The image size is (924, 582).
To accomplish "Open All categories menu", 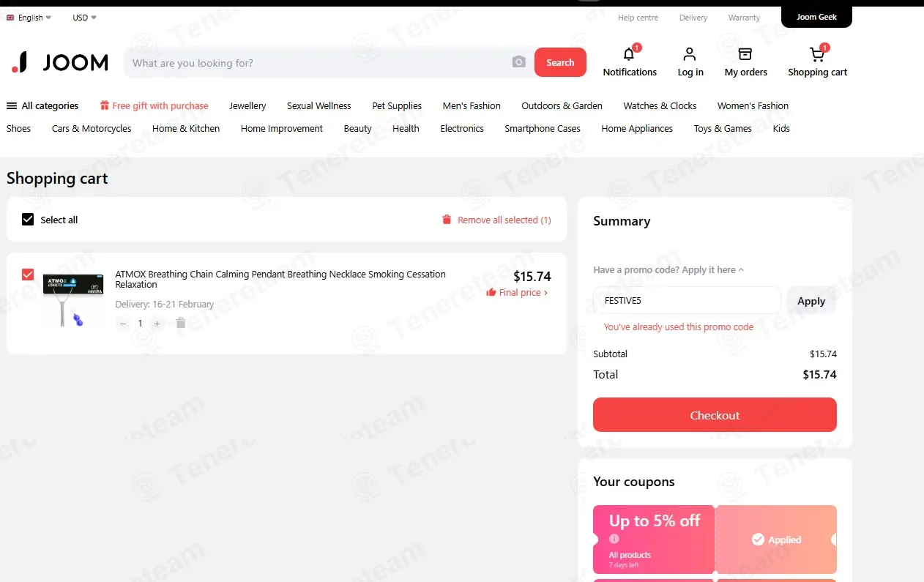I will (x=42, y=106).
